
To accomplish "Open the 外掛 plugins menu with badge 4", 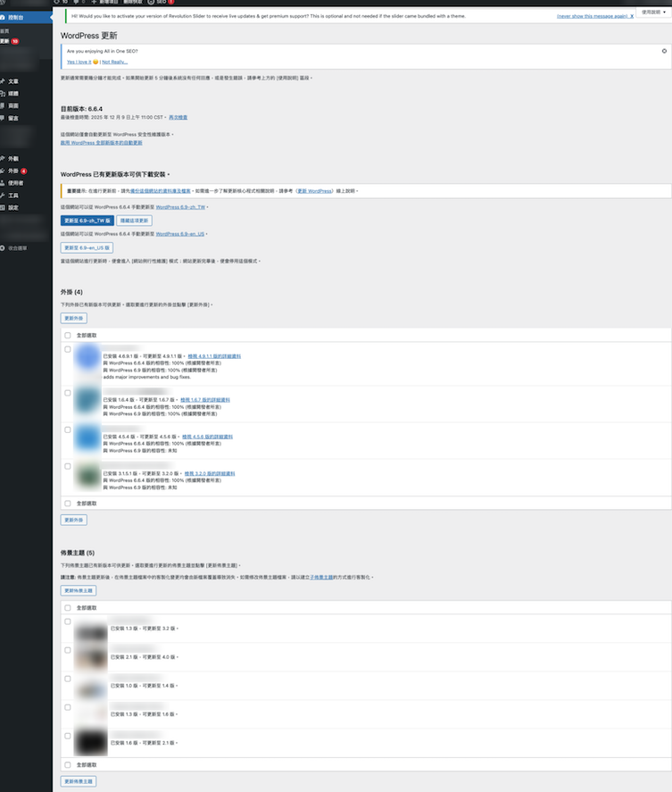I will click(x=25, y=171).
